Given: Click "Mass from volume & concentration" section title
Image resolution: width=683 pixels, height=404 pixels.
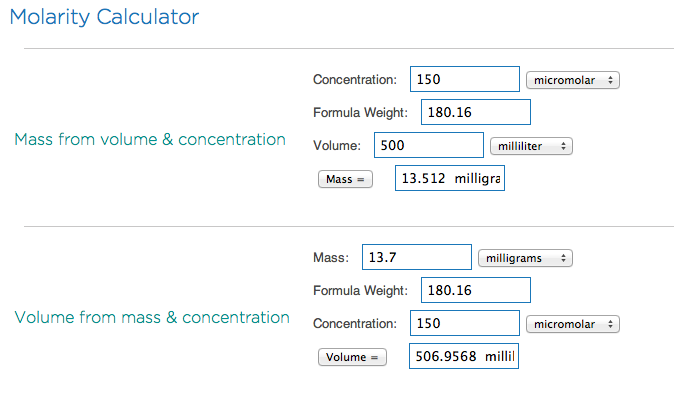Looking at the screenshot, I should [150, 139].
